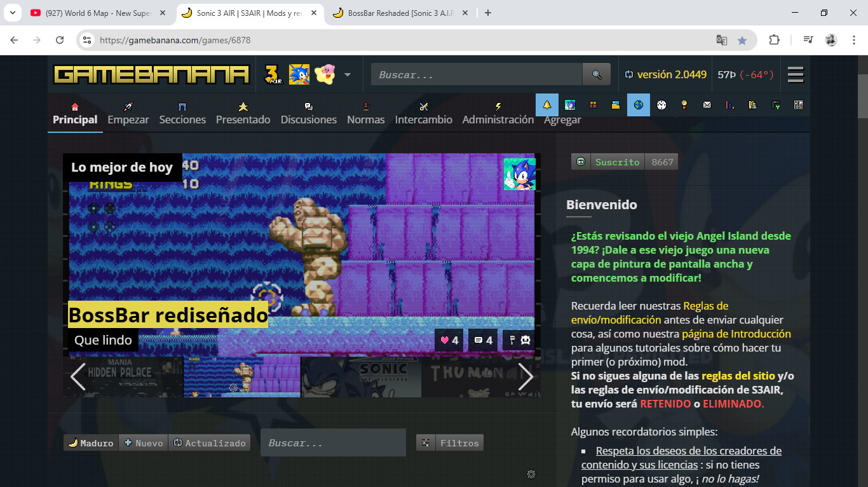Click the pink heart likes counter
Screen dimensions: 868x487
point(449,340)
